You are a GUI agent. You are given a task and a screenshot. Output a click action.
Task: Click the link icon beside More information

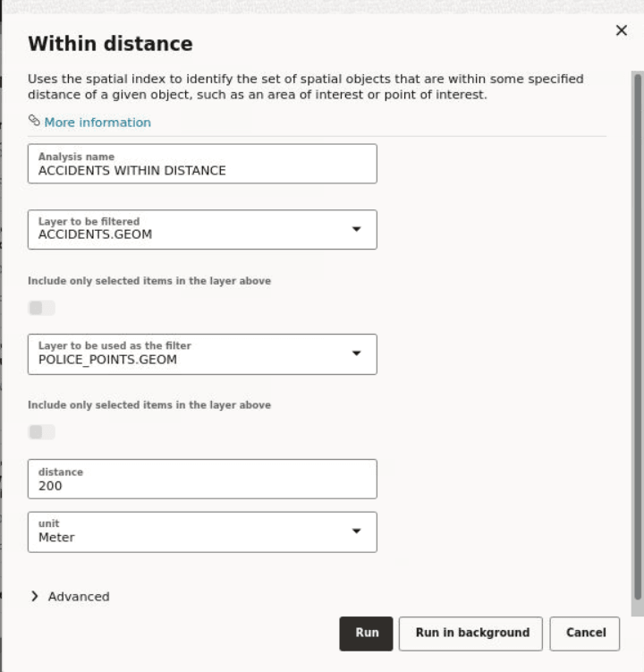[x=34, y=121]
